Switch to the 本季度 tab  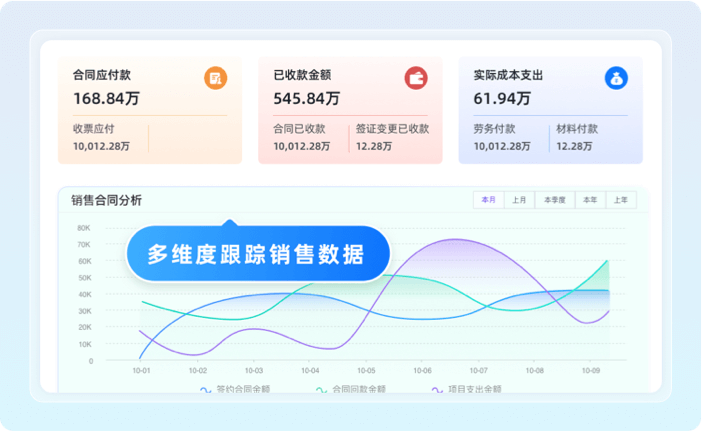554,200
